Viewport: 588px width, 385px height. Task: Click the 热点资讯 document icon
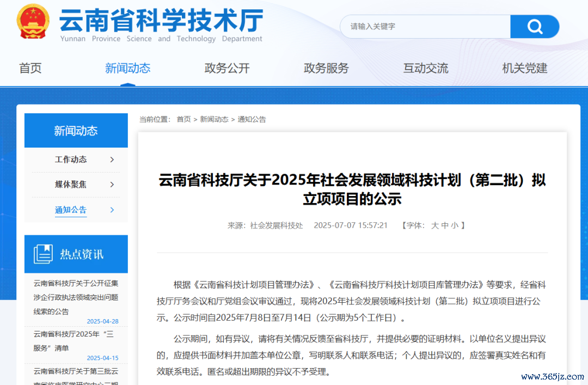43,254
